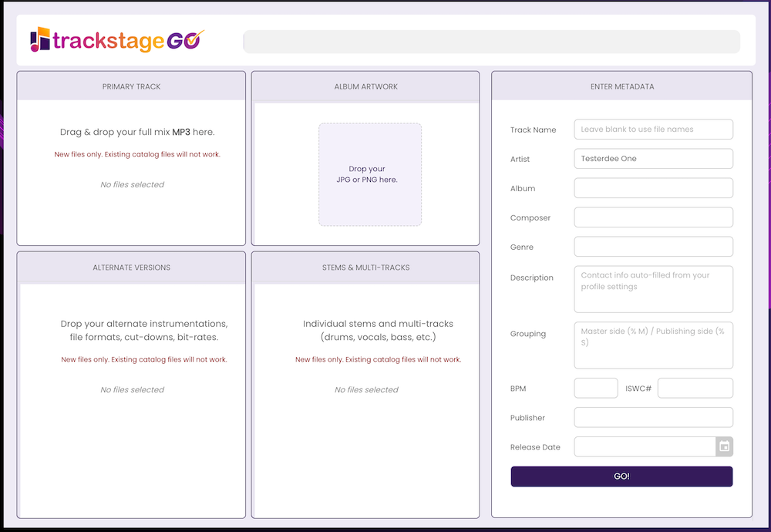Image resolution: width=771 pixels, height=532 pixels.
Task: Click 'No files selected' in Primary Track panel
Action: click(133, 184)
